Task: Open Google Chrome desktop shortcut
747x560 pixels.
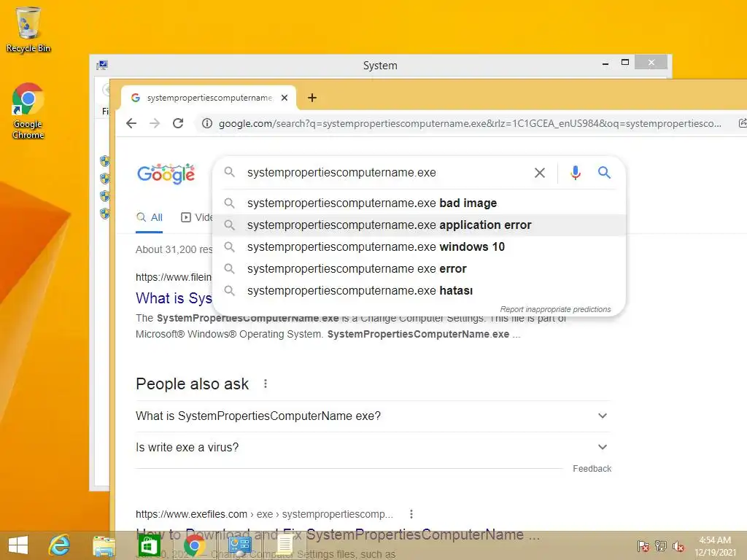Action: point(28,111)
